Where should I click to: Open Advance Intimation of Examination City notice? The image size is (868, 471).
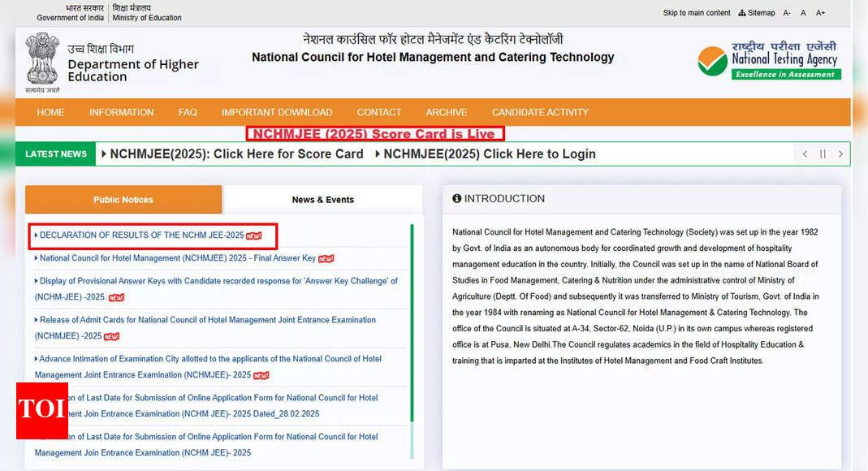[x=208, y=367]
